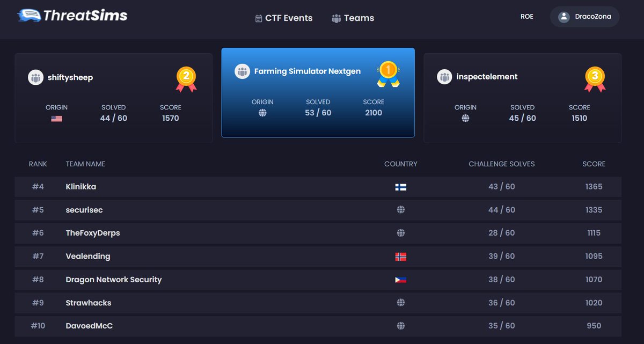Click the Norway flag in Vealending row
The width and height of the screenshot is (644, 344).
(400, 257)
